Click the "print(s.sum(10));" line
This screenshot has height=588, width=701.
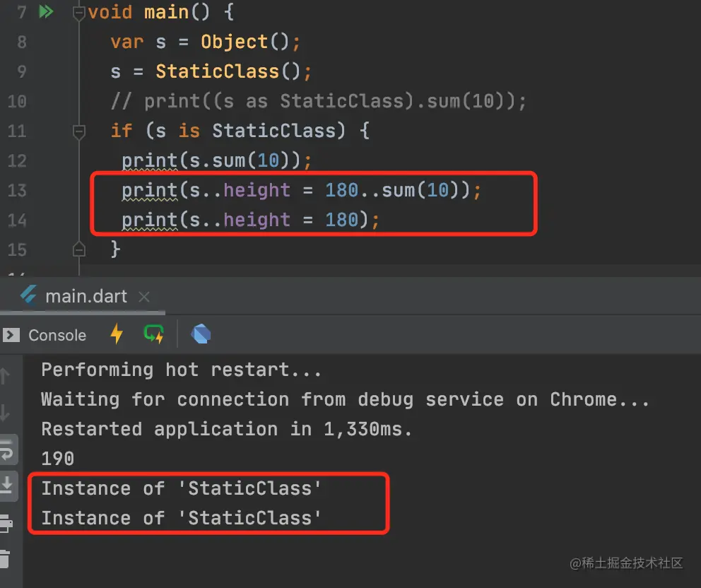tap(216, 161)
